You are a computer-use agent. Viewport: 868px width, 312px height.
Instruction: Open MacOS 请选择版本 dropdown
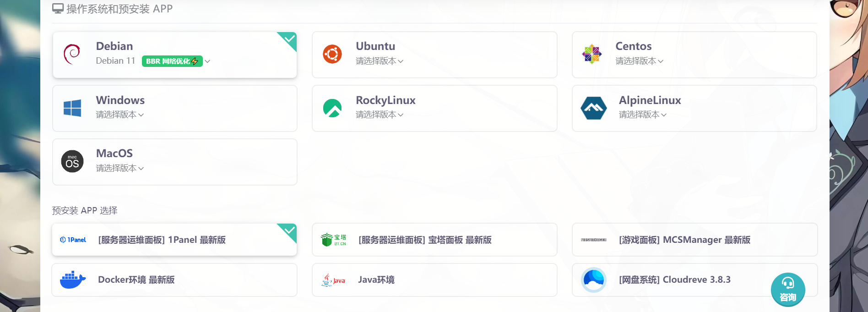120,168
